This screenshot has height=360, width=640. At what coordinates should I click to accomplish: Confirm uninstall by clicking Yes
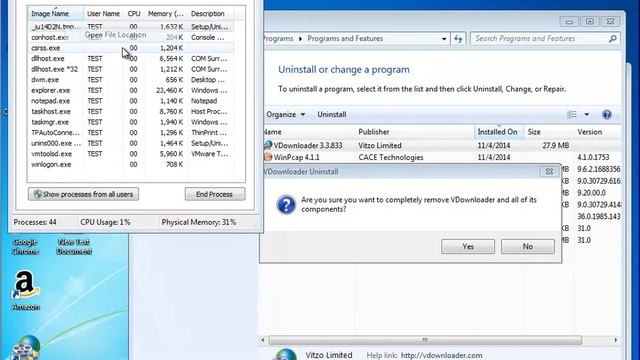pyautogui.click(x=468, y=247)
